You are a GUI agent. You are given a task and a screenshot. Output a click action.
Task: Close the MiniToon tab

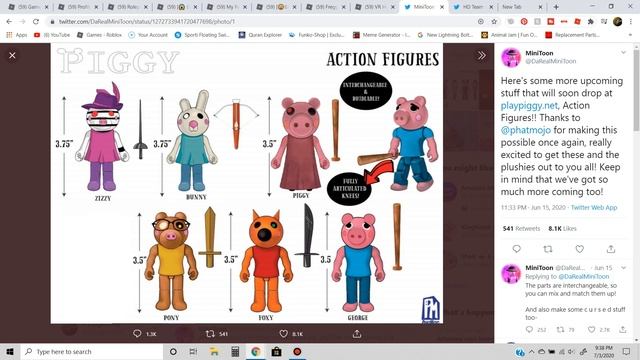(x=442, y=7)
